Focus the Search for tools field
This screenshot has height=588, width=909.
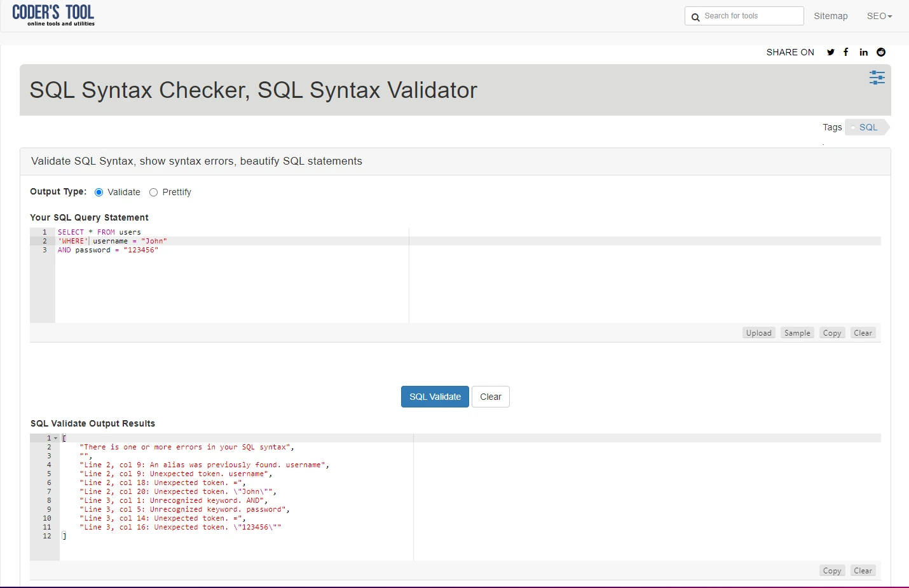[744, 16]
